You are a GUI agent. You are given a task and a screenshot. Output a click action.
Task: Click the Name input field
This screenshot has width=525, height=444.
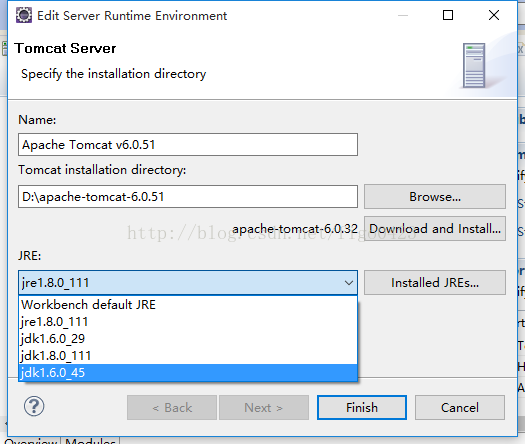click(x=188, y=145)
